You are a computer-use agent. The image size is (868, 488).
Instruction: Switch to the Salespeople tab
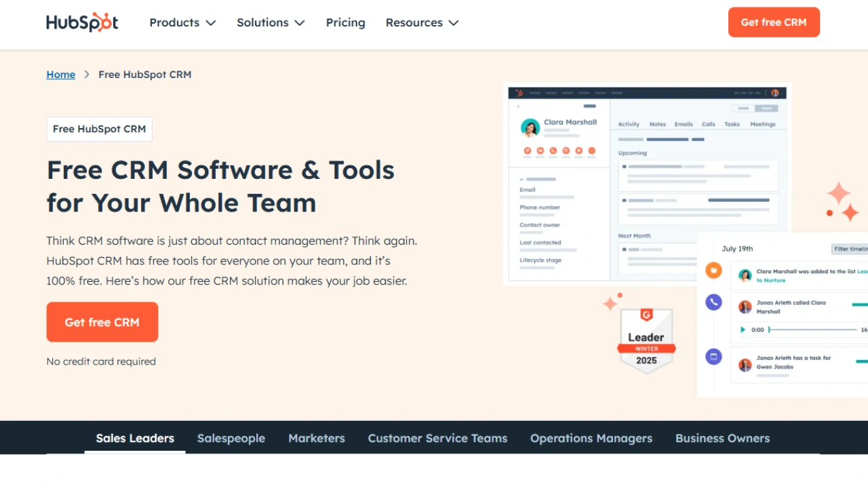point(231,438)
